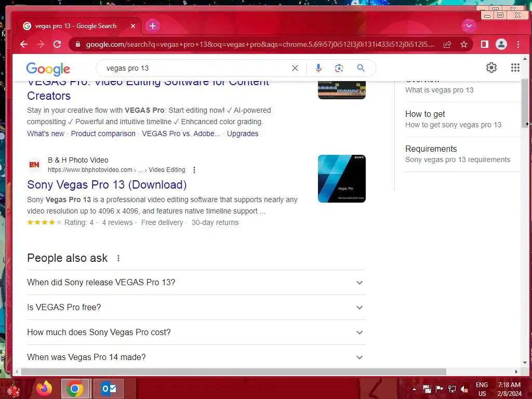The image size is (532, 399).
Task: Click the Rating: 4 text
Action: click(79, 222)
